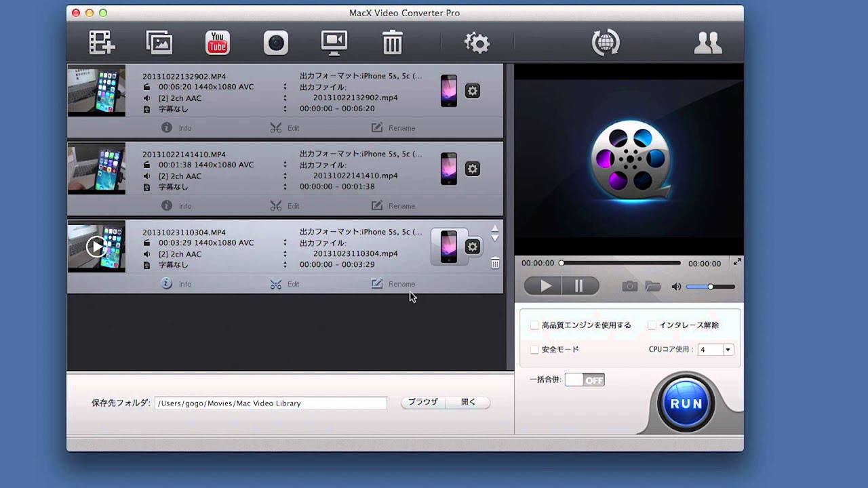The height and width of the screenshot is (488, 868).
Task: Open subtitle selector for 20131023110304.MP4
Action: coord(285,265)
